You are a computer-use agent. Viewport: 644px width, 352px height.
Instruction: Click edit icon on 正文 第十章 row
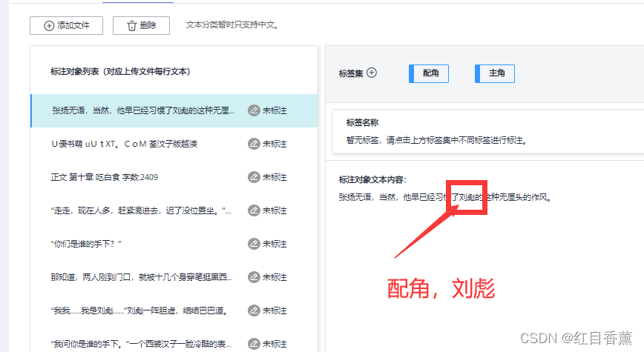254,177
